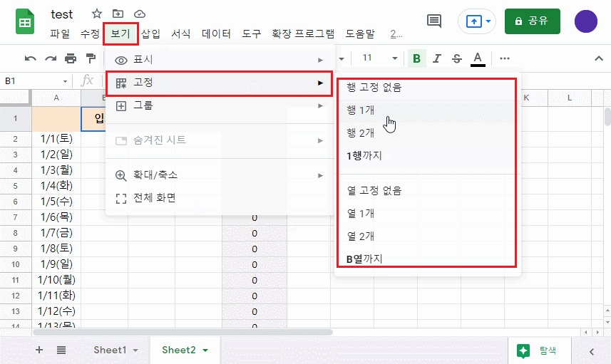Image resolution: width=611 pixels, height=364 pixels.
Task: Expand the 고정 submenu
Action: point(220,83)
